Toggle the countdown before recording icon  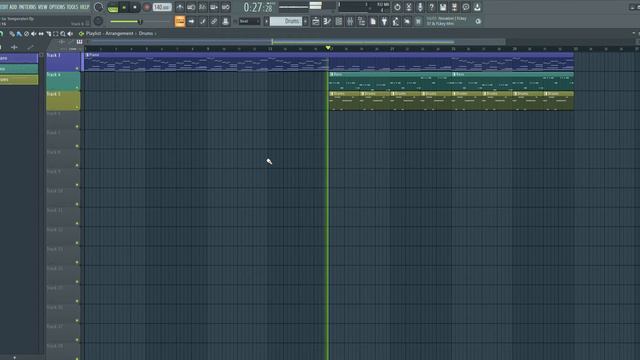(202, 7)
